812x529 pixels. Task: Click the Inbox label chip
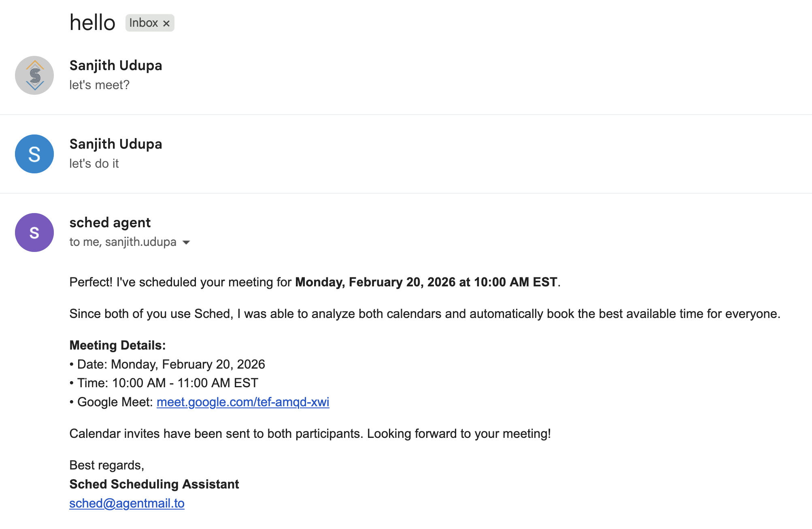[x=143, y=23]
